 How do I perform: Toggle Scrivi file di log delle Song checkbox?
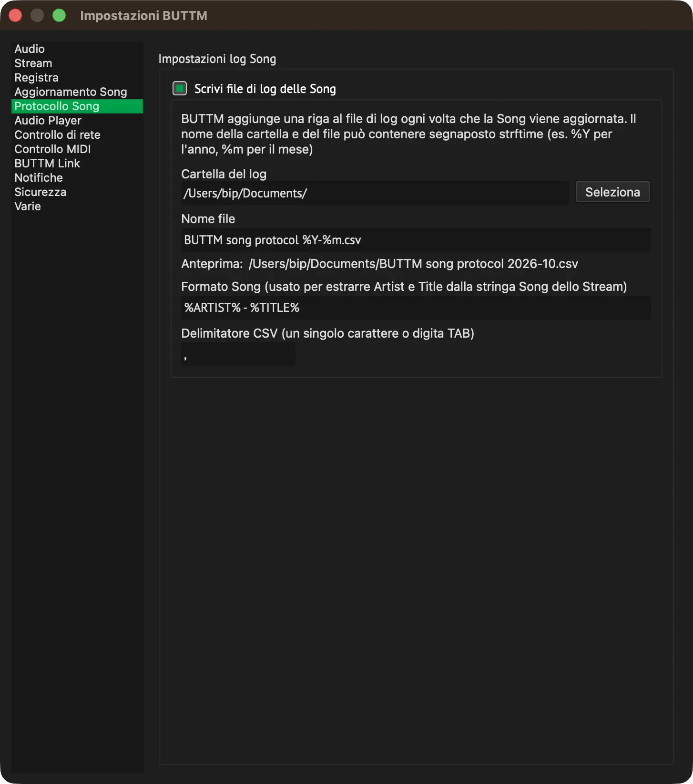click(x=180, y=89)
